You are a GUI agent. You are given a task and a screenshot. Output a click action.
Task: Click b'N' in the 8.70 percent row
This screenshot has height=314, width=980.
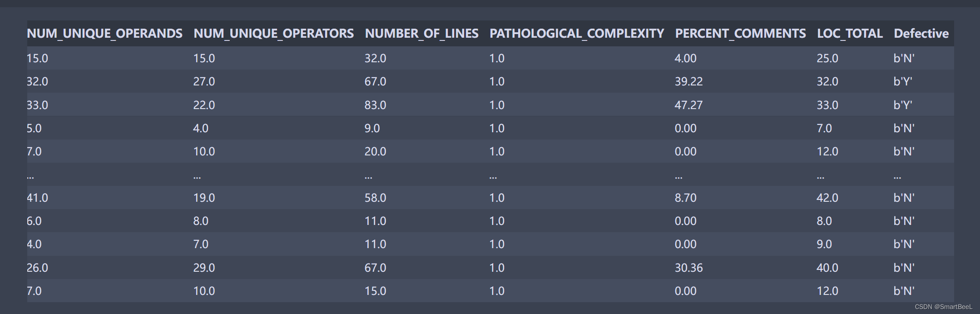click(x=904, y=198)
